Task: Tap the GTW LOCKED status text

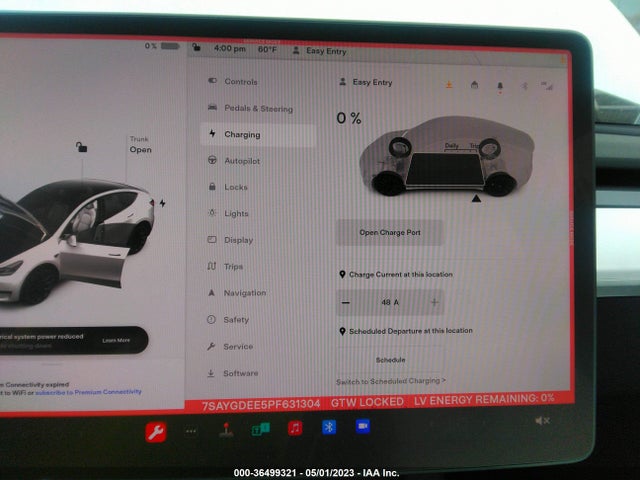Action: pos(367,402)
